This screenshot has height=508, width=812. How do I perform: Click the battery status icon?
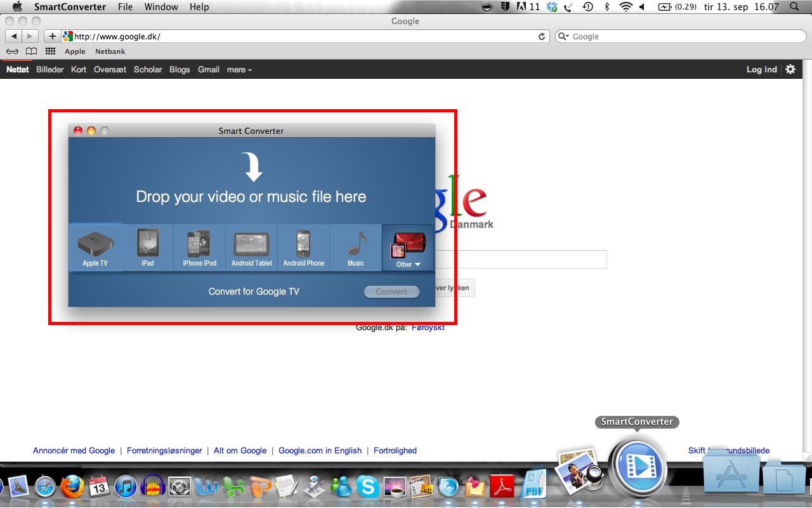point(665,7)
